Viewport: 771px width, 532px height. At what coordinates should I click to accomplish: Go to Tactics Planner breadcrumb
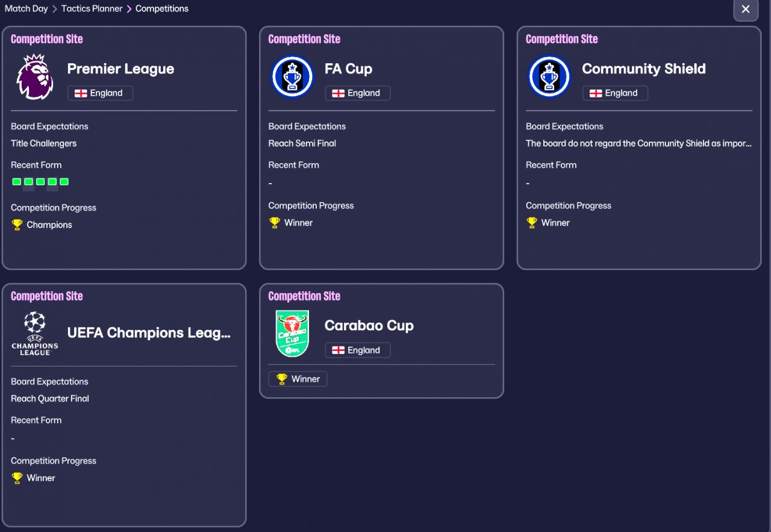click(x=92, y=8)
